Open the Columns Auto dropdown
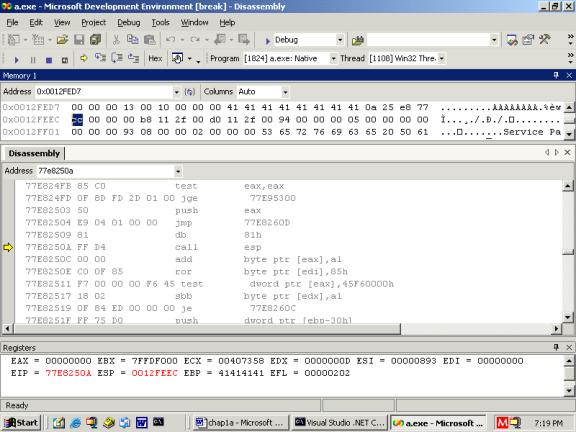Image resolution: width=576 pixels, height=432 pixels. (x=285, y=92)
